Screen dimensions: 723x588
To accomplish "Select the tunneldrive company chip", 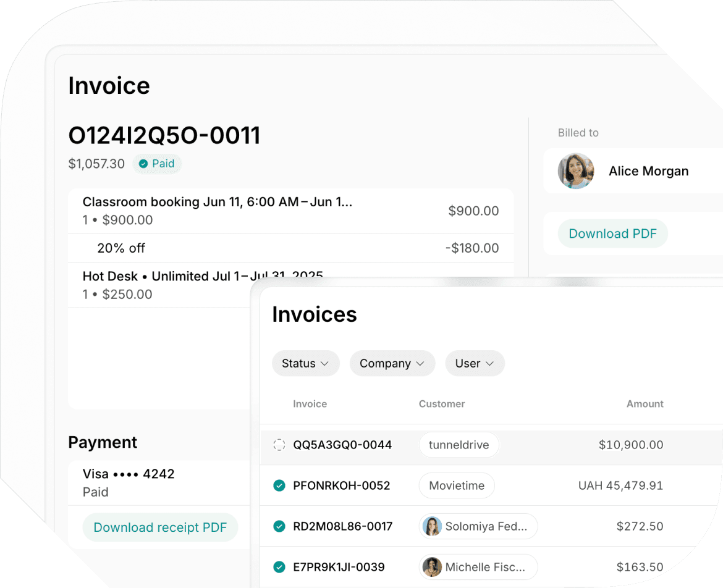I will (x=459, y=445).
